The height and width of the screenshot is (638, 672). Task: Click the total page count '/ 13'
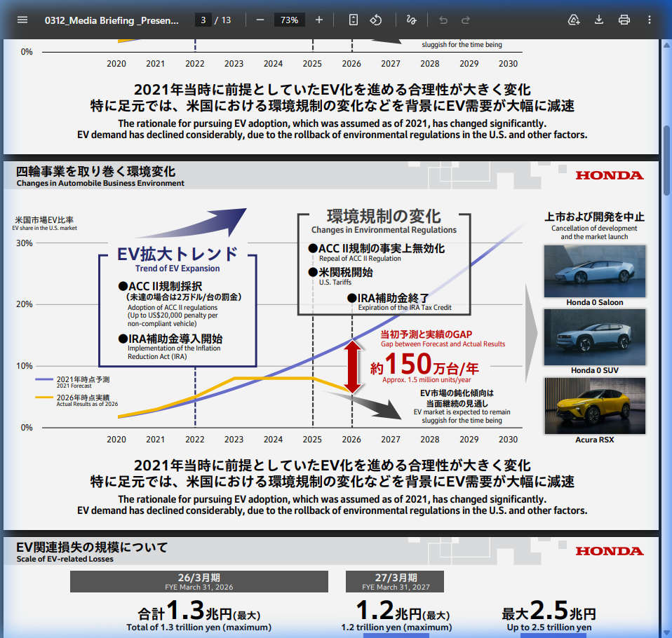[223, 20]
